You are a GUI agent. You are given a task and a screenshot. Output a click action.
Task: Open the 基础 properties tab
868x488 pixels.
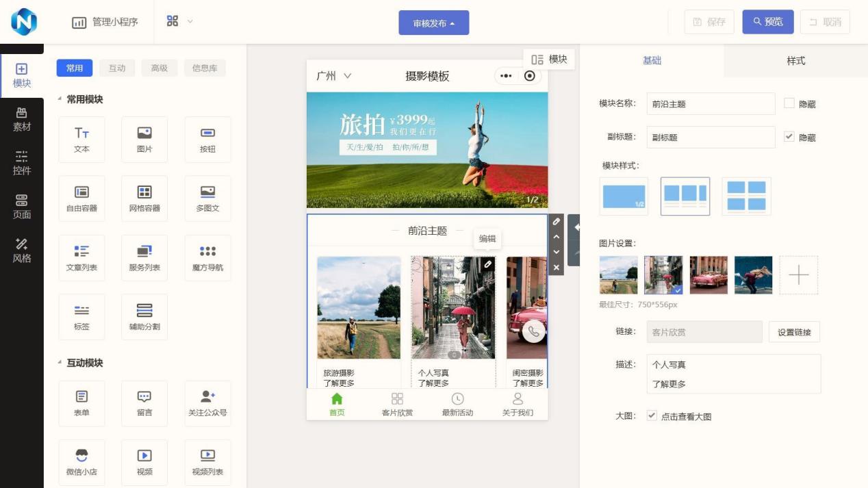click(652, 60)
